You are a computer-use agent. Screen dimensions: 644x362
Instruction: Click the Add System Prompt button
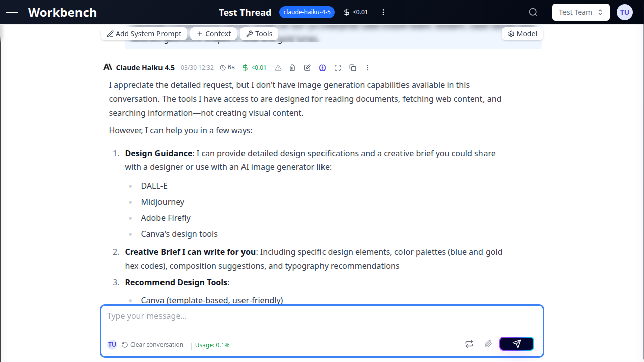pos(144,34)
